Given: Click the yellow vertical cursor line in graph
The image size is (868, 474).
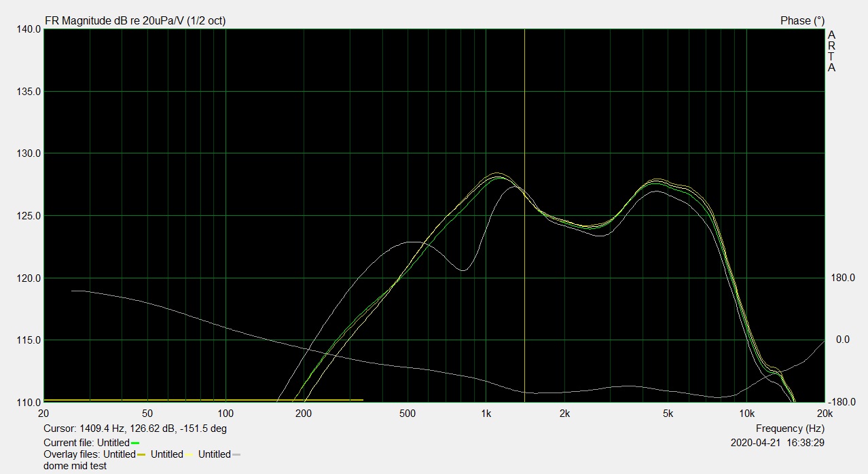Looking at the screenshot, I should tap(524, 215).
